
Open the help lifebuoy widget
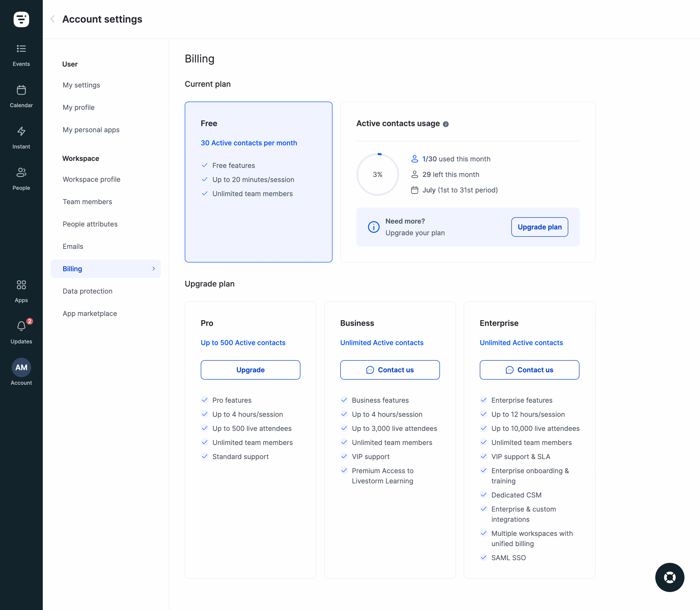(x=670, y=577)
